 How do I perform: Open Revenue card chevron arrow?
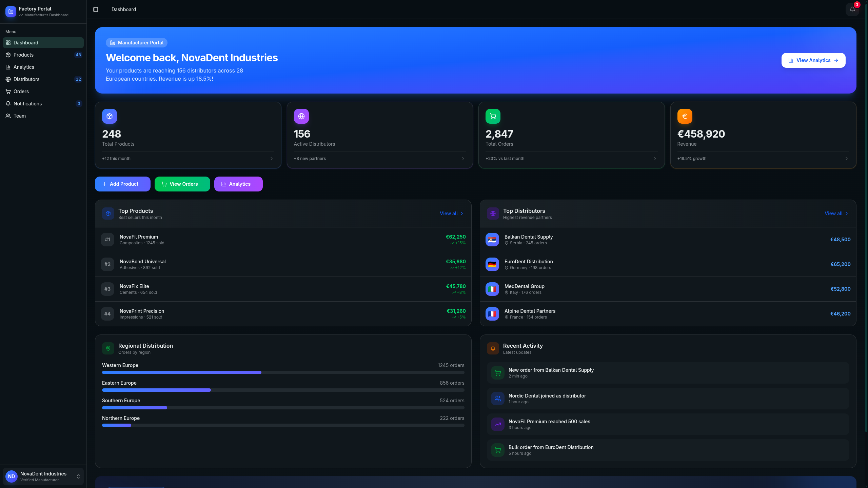click(846, 159)
